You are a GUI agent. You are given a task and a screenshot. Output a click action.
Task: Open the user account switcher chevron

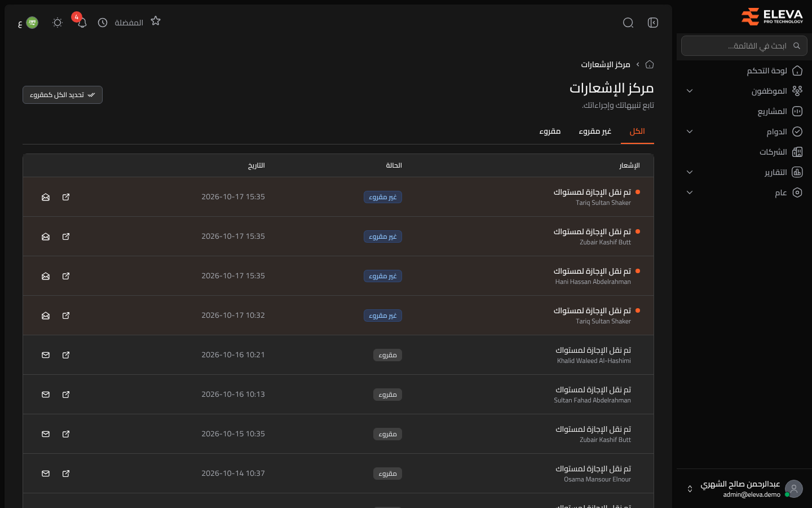[x=690, y=489]
